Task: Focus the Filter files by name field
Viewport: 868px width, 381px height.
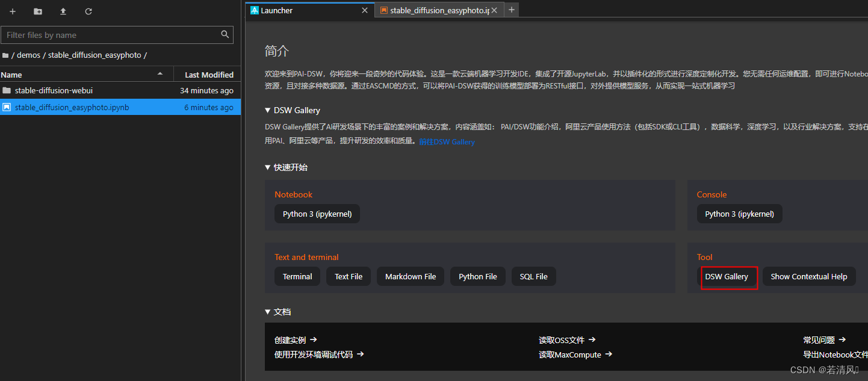Action: 117,35
